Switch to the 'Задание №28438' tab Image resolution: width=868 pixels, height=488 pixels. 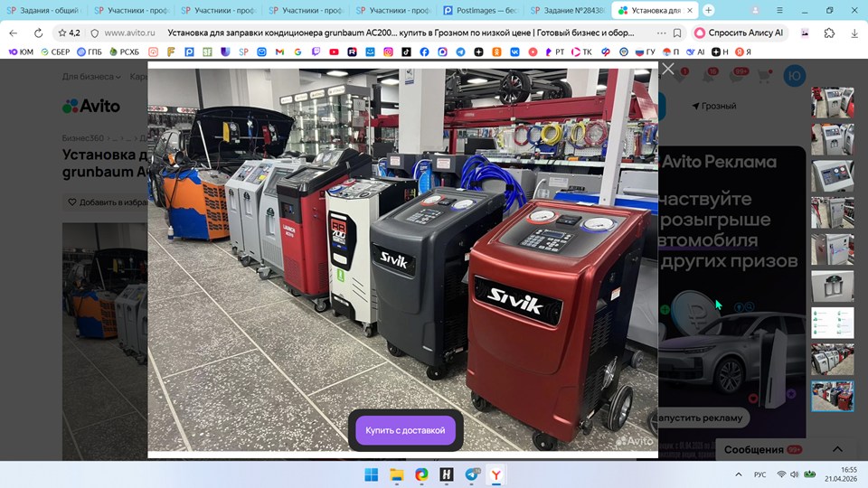[568, 11]
